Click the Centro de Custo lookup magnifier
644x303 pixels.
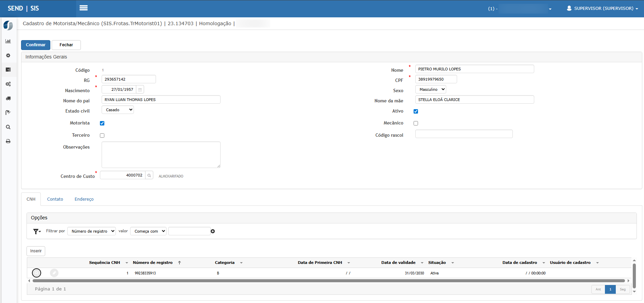pos(149,175)
